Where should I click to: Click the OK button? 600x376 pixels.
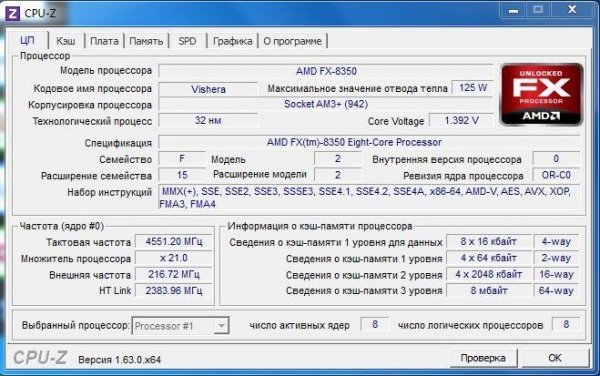click(554, 358)
